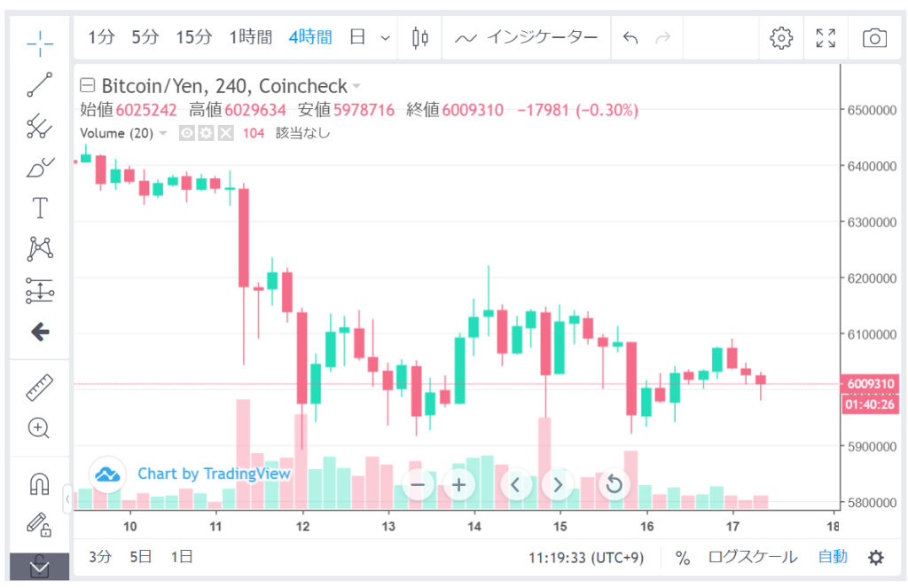This screenshot has width=908, height=588.
Task: Click the Chart by TradingView link
Action: point(213,474)
